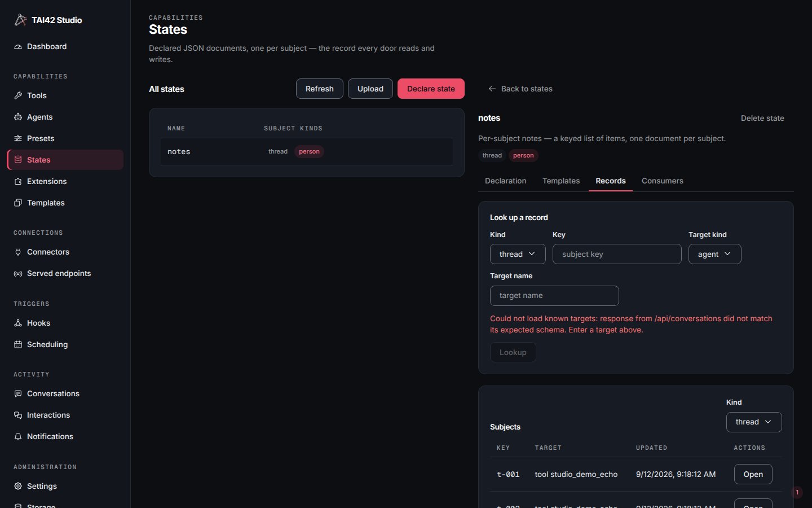Open the Presets page from the sidebar
Screen dimensions: 812x508
(65, 139)
